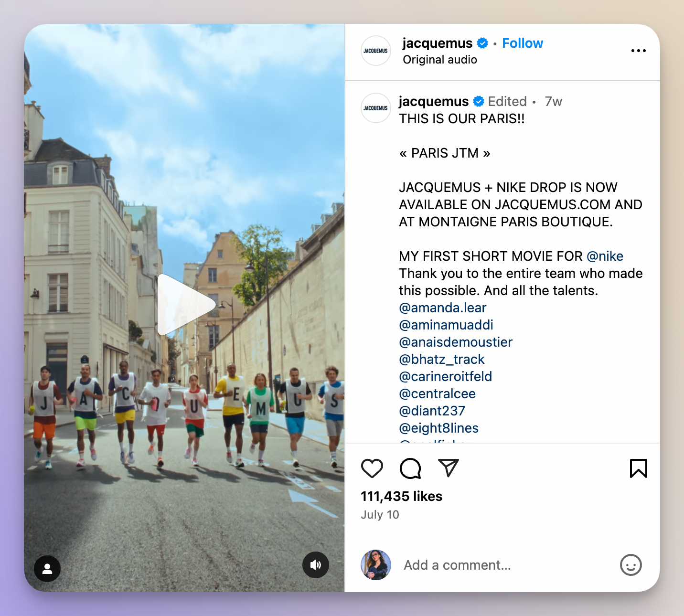Screen dimensions: 684x616
Task: Open your own profile avatar near comment box
Action: (376, 565)
